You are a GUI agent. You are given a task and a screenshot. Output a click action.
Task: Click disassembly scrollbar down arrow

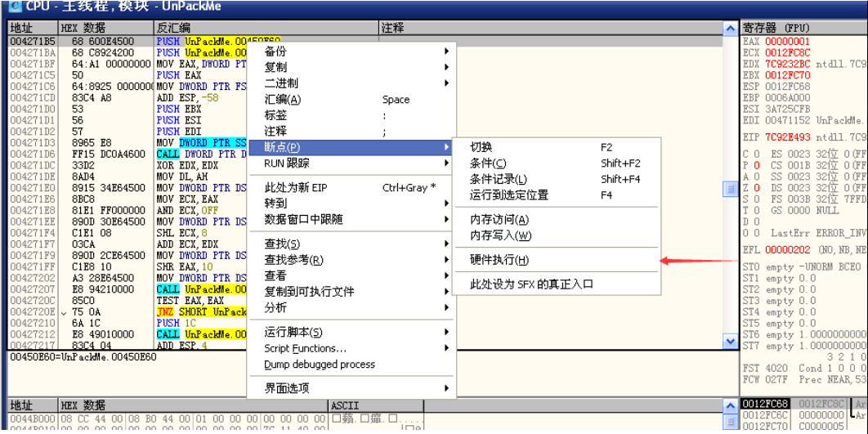click(731, 342)
